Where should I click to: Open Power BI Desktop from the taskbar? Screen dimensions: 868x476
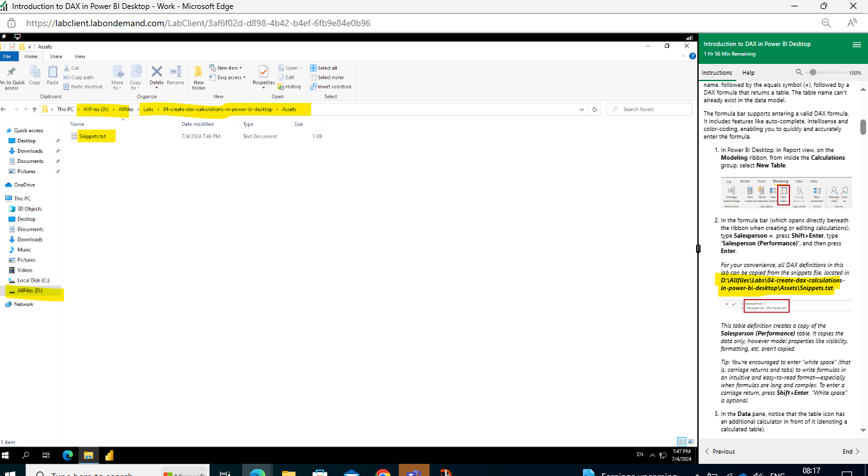coord(109,455)
